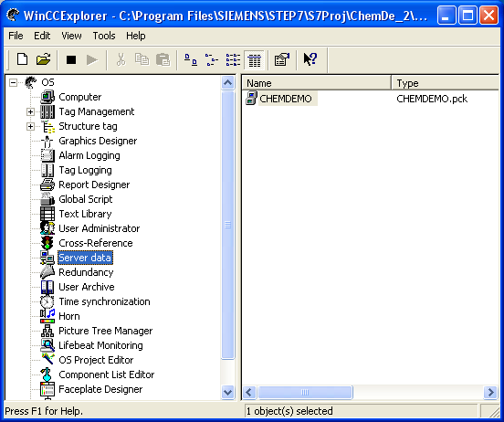This screenshot has width=504, height=422.
Task: Click the Cut scissors icon
Action: click(x=121, y=59)
